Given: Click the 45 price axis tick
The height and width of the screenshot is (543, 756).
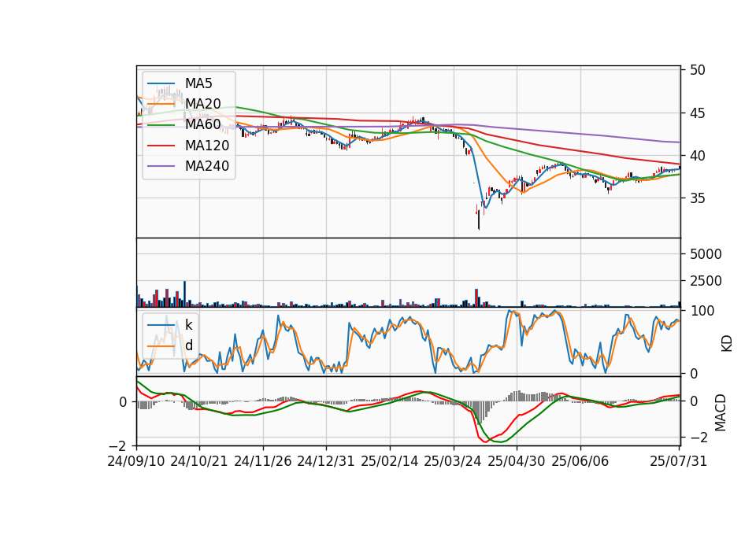Looking at the screenshot, I should pos(697,113).
